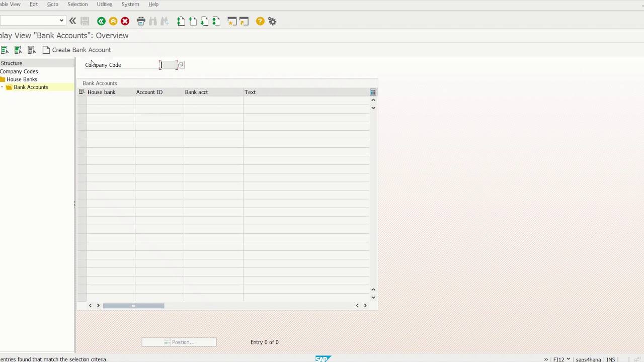644x362 pixels.
Task: Click the horizontal scrollbar thumb under table
Action: 133,306
